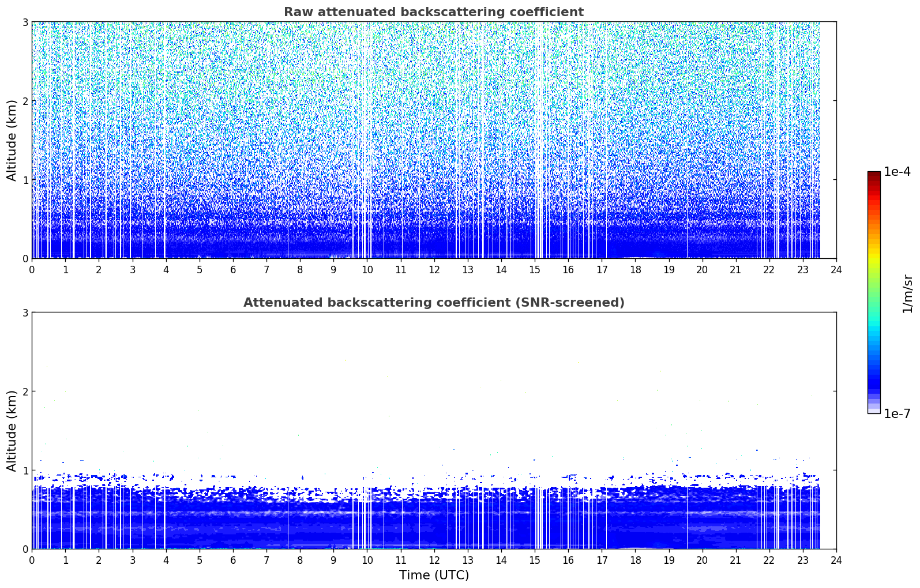Click hour 18 tick label on bottom plot
The image size is (920, 588).
pos(635,560)
